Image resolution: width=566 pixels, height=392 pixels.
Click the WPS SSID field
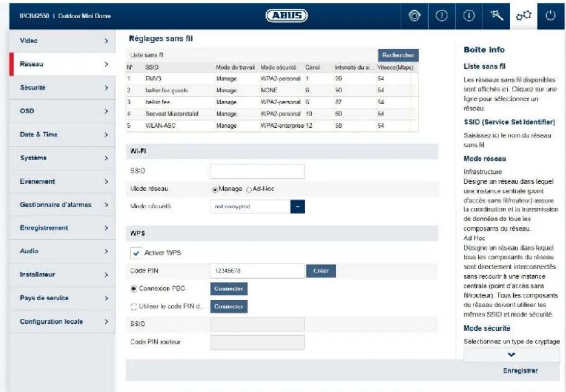coord(257,325)
